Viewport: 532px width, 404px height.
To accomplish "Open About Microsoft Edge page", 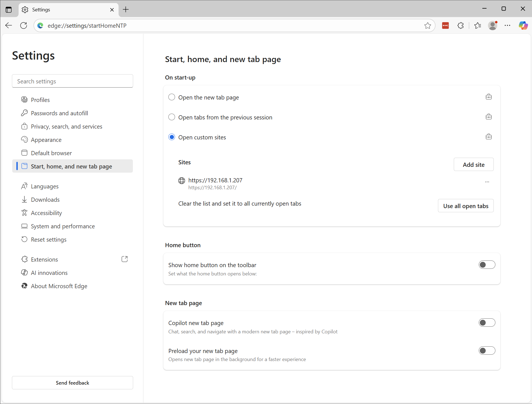I will [x=72, y=286].
